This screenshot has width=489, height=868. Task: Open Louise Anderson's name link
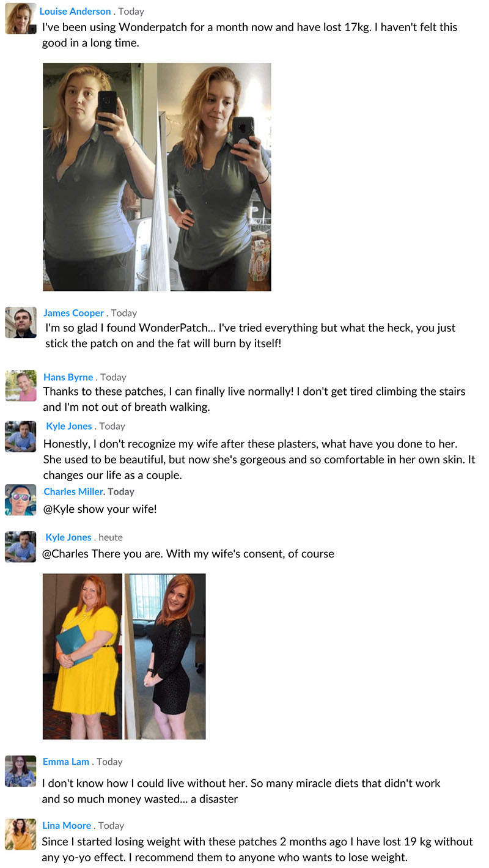pyautogui.click(x=75, y=11)
